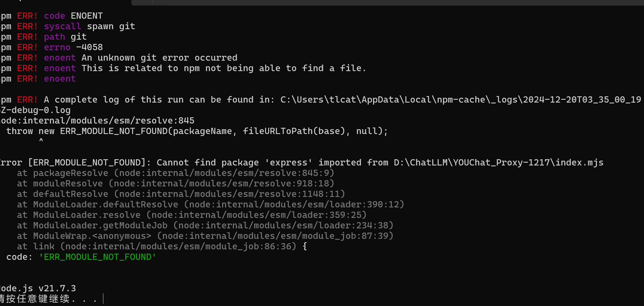Click the npm-cache log path starting with C:\Users
Viewport: 644px width, 306px height.
(x=460, y=100)
